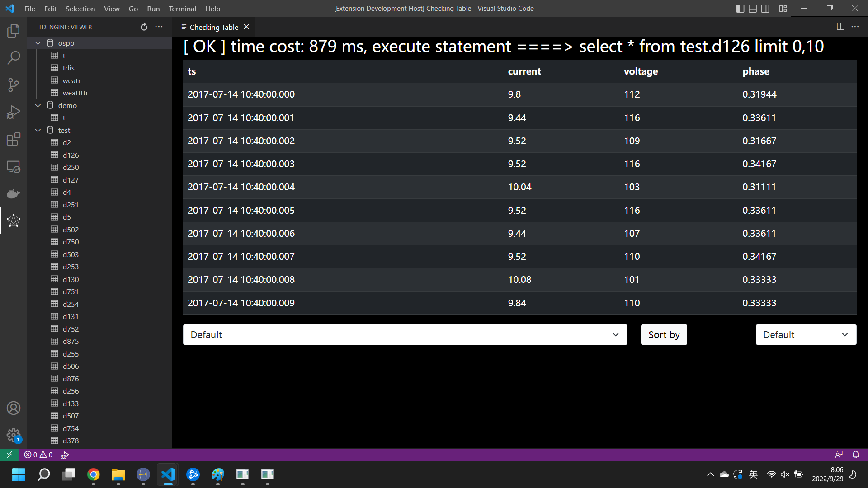Viewport: 868px width, 488px height.
Task: Toggle secondary side bar layout button
Action: point(765,9)
